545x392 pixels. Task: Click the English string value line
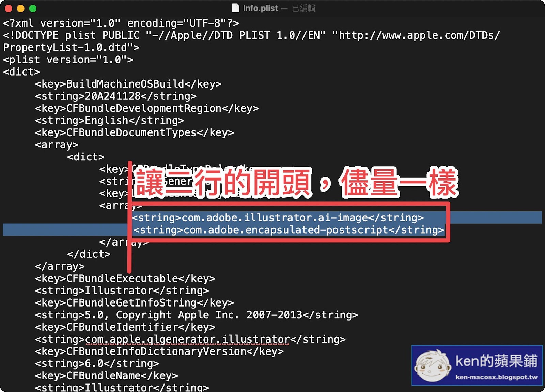(109, 121)
